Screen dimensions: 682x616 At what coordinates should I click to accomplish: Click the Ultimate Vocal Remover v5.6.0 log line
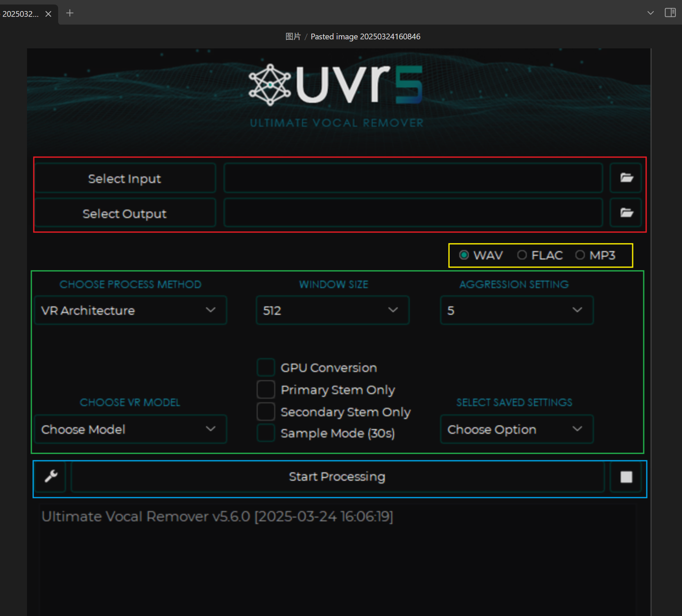[218, 516]
